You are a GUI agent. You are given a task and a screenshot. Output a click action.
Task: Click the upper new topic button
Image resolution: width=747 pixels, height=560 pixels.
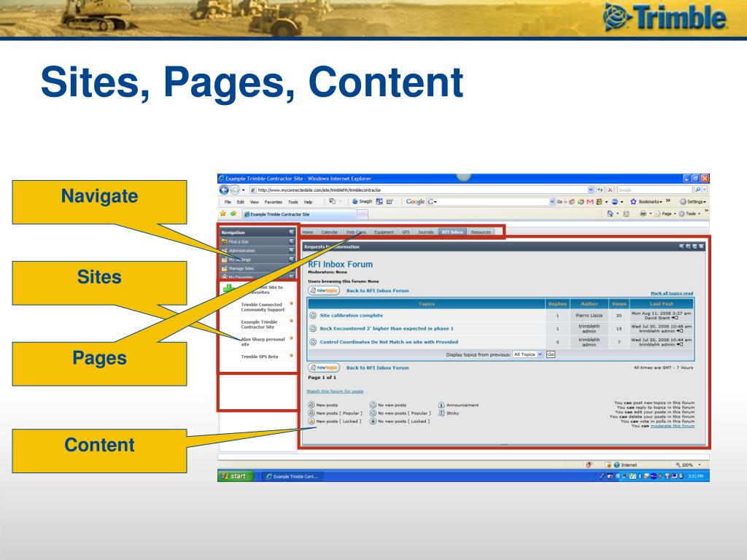click(x=324, y=290)
